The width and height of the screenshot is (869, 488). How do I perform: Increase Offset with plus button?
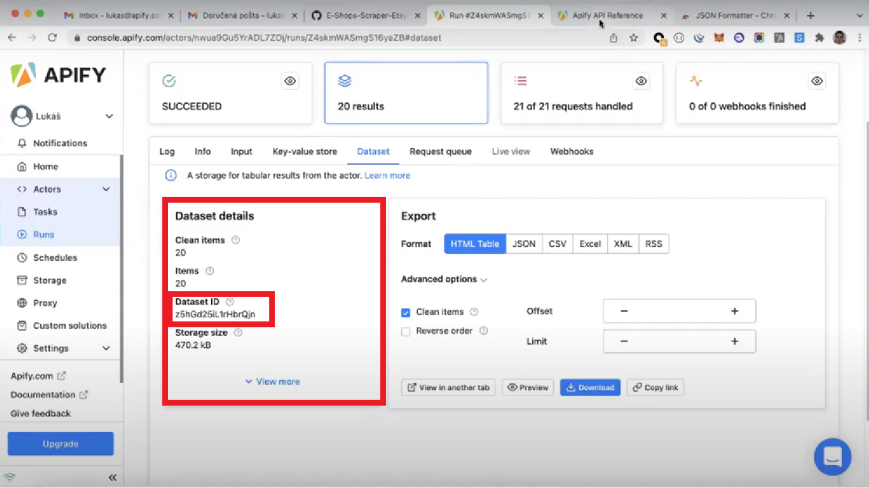pos(734,311)
